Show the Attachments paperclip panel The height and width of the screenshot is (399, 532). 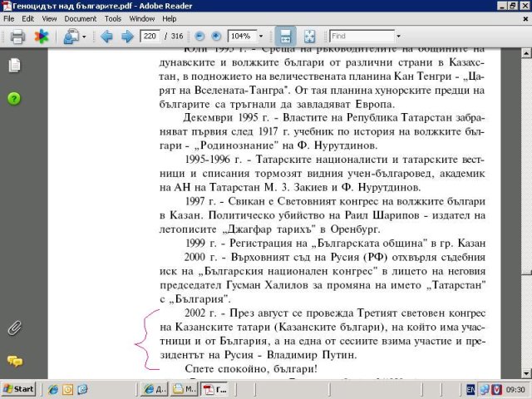pos(15,328)
